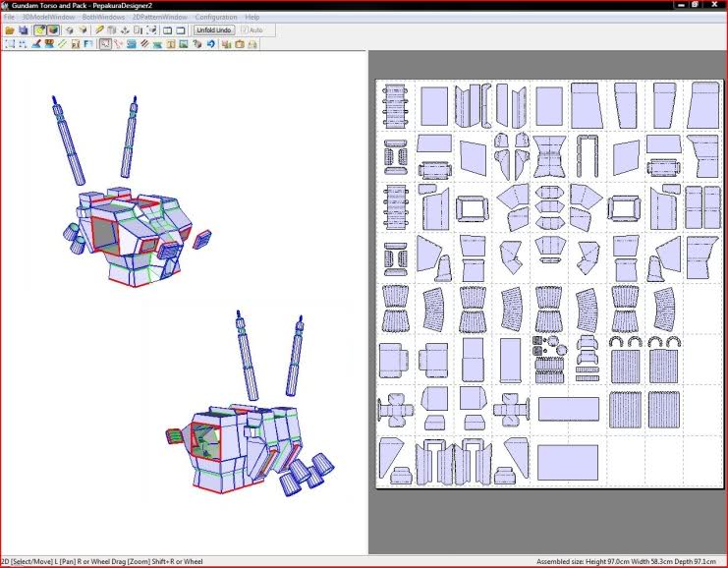Click the teal flaps edit icon
Image resolution: width=728 pixels, height=568 pixels.
pyautogui.click(x=157, y=44)
